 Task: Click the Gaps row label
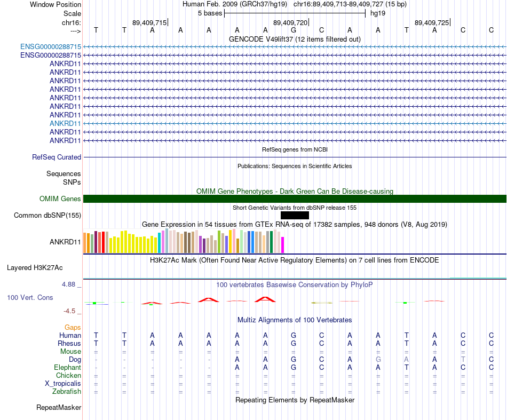coord(73,328)
